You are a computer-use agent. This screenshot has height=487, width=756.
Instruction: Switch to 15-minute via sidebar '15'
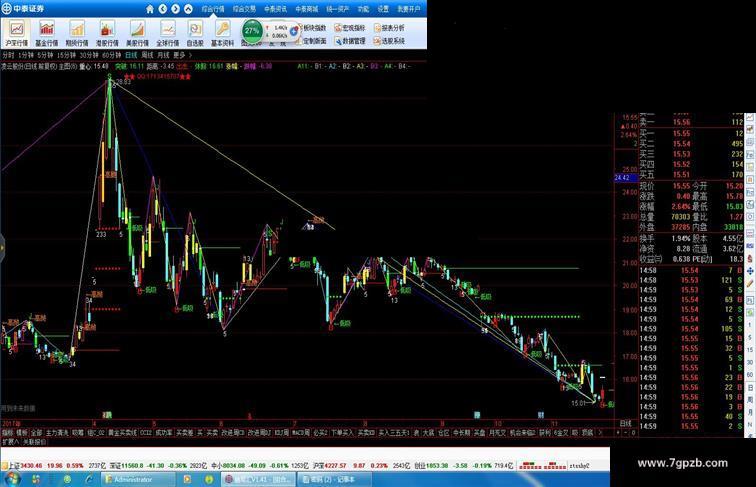coord(750,350)
